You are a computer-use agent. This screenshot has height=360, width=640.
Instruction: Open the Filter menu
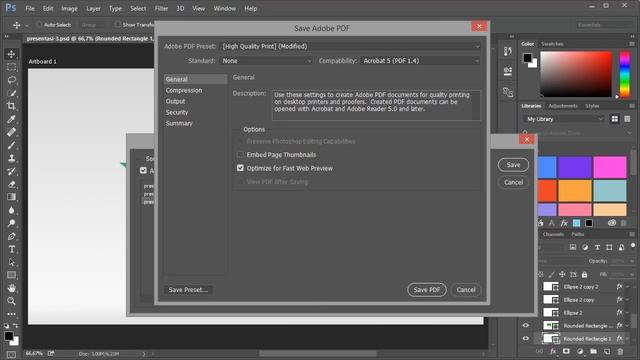[x=161, y=8]
